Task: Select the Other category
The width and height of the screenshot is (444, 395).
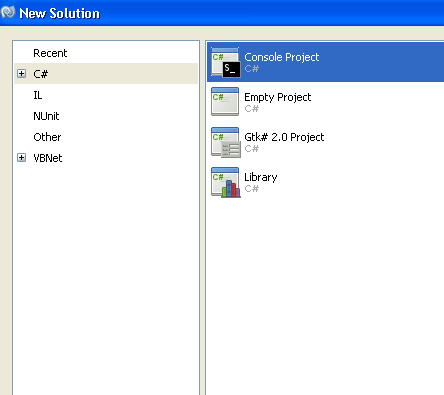Action: tap(47, 137)
